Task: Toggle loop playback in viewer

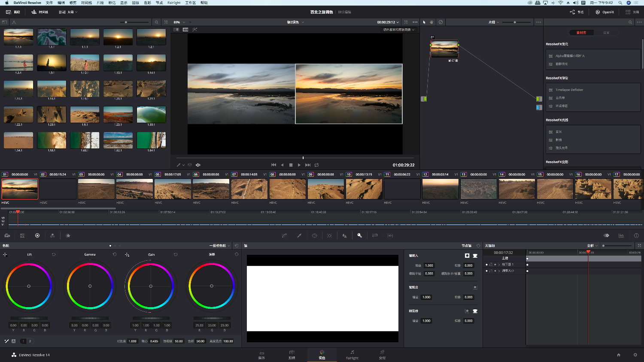Action: point(316,165)
